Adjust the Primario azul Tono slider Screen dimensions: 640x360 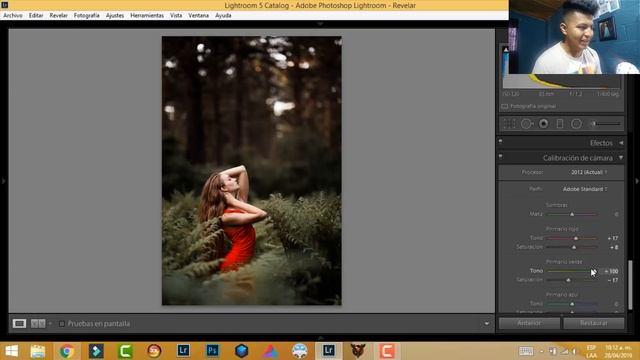click(572, 304)
